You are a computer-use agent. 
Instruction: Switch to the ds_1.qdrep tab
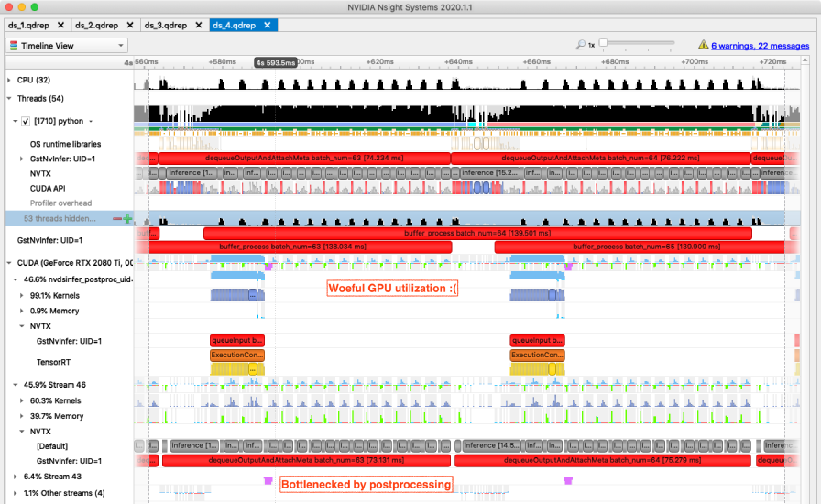(28, 25)
